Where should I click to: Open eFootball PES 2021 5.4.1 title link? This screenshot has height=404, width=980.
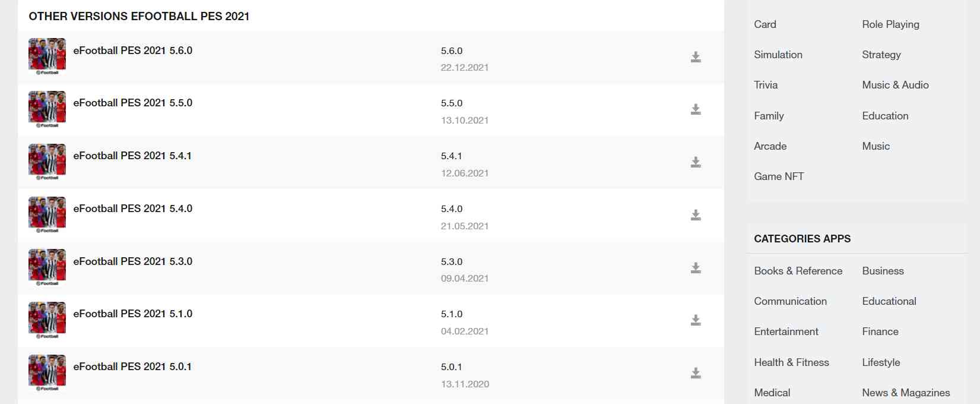tap(132, 156)
